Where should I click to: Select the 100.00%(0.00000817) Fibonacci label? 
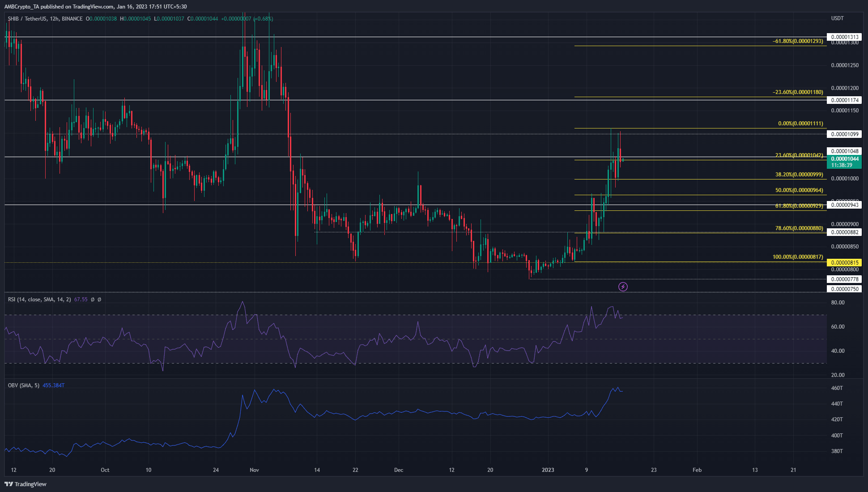(798, 257)
